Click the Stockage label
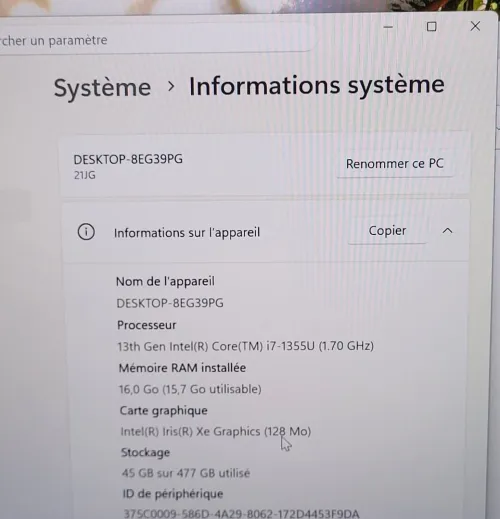The width and height of the screenshot is (500, 519). tap(145, 452)
